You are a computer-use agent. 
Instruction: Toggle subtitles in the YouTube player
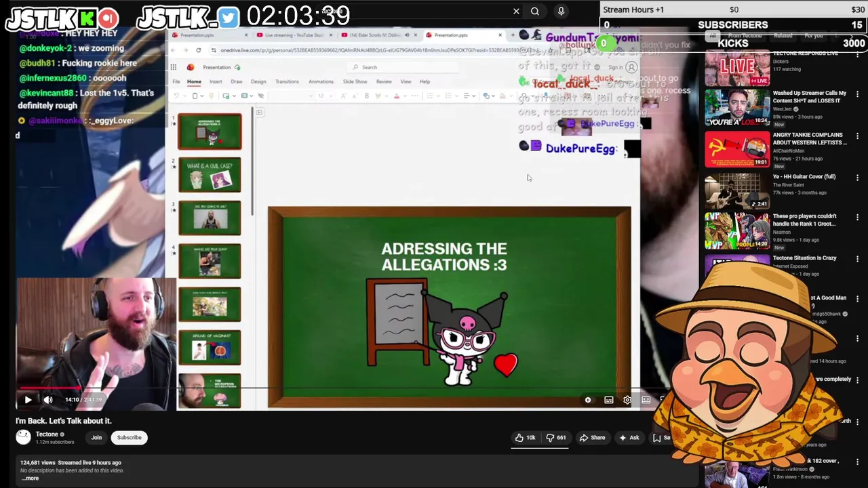pos(608,400)
